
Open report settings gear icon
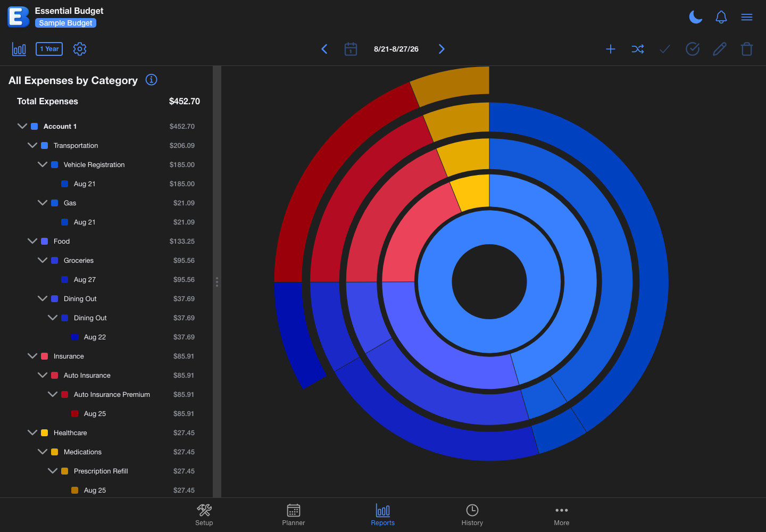80,49
